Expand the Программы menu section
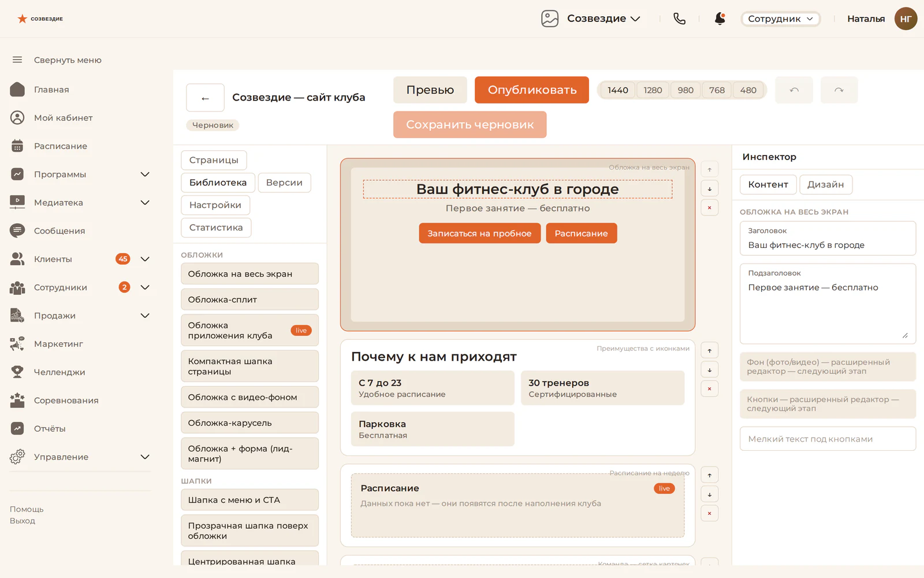 (145, 174)
